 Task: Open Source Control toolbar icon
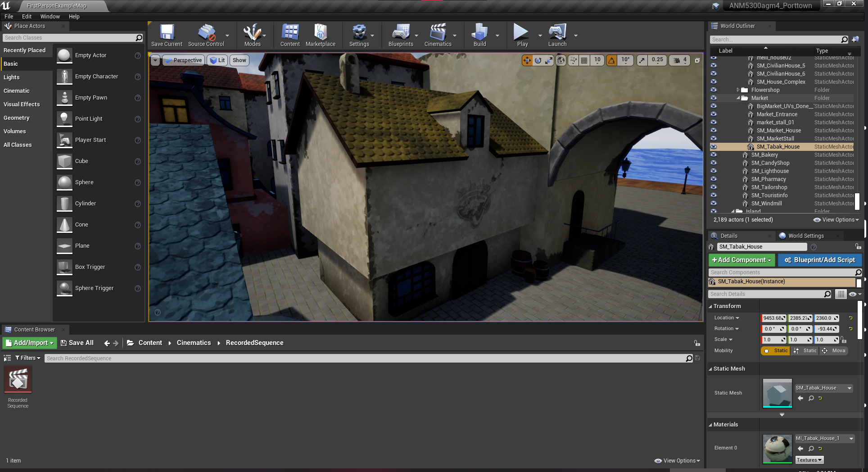(206, 35)
